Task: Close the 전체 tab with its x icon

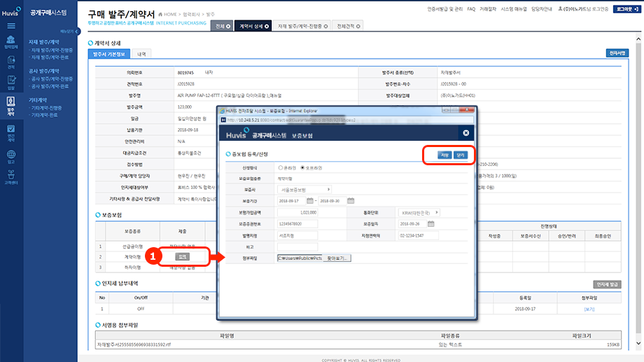Action: point(228,27)
